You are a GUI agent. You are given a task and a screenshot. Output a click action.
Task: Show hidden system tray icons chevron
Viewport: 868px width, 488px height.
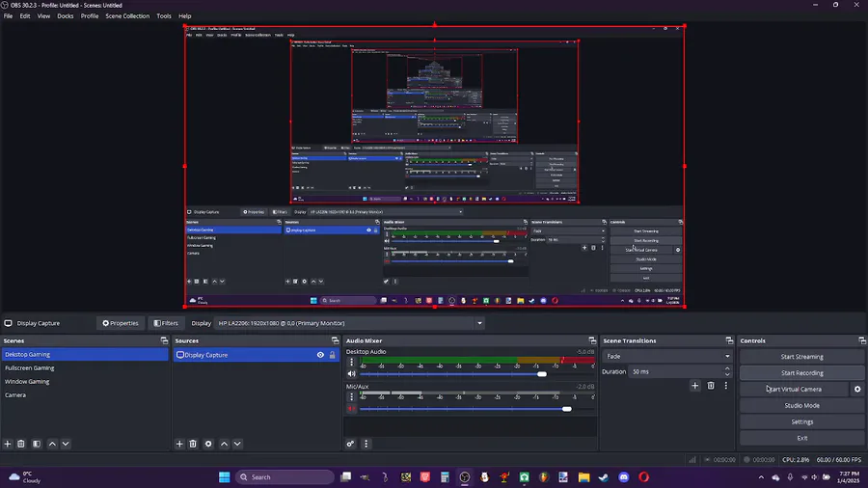761,477
